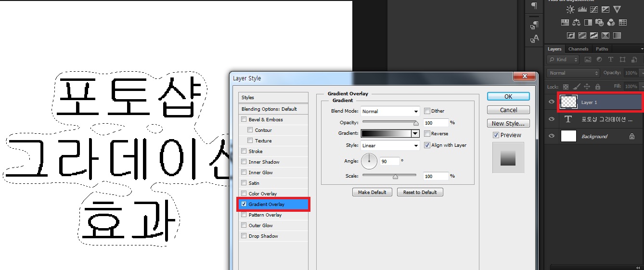Add a Curves adjustment

pyautogui.click(x=594, y=9)
